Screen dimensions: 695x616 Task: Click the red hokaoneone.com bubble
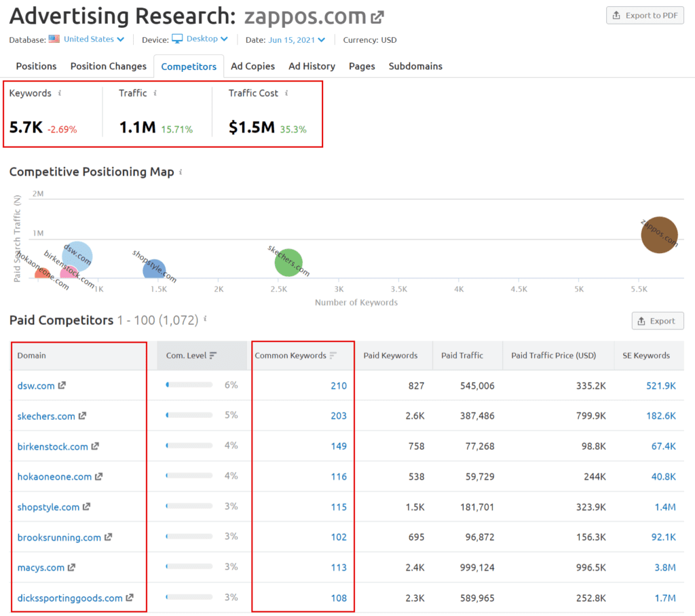coord(43,273)
